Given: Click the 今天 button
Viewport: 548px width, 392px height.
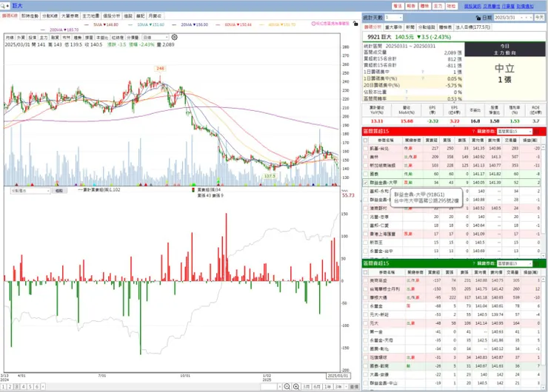Looking at the screenshot, I should click(x=540, y=18).
